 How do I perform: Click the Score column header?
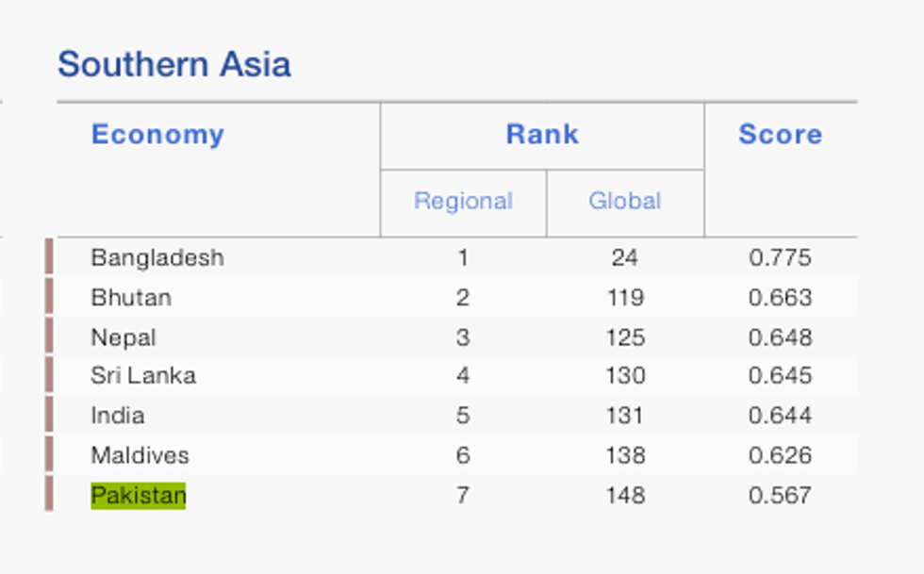point(780,135)
